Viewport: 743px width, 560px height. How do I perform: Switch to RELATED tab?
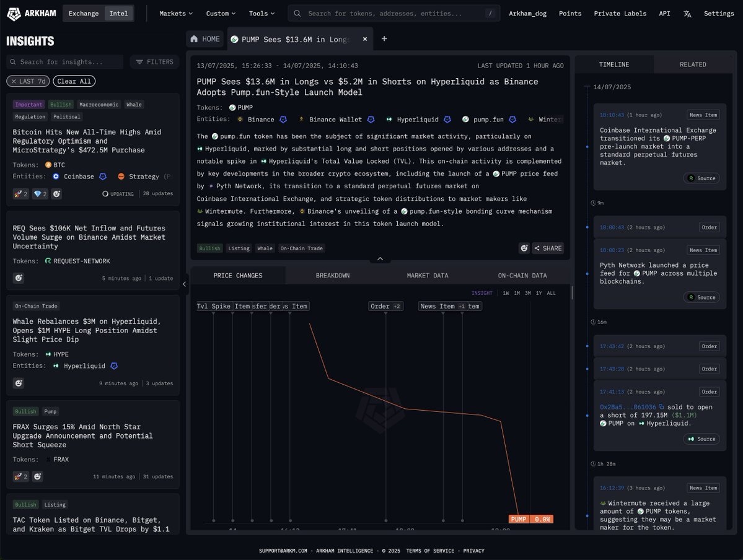point(693,64)
